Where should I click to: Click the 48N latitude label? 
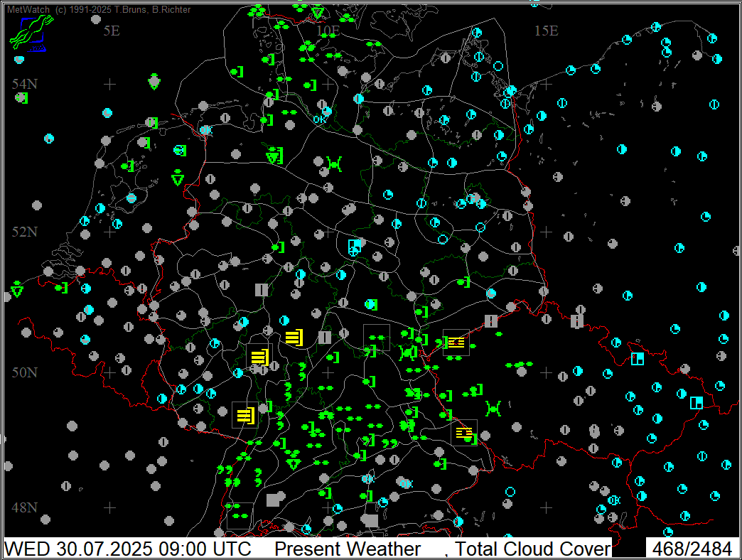click(25, 507)
